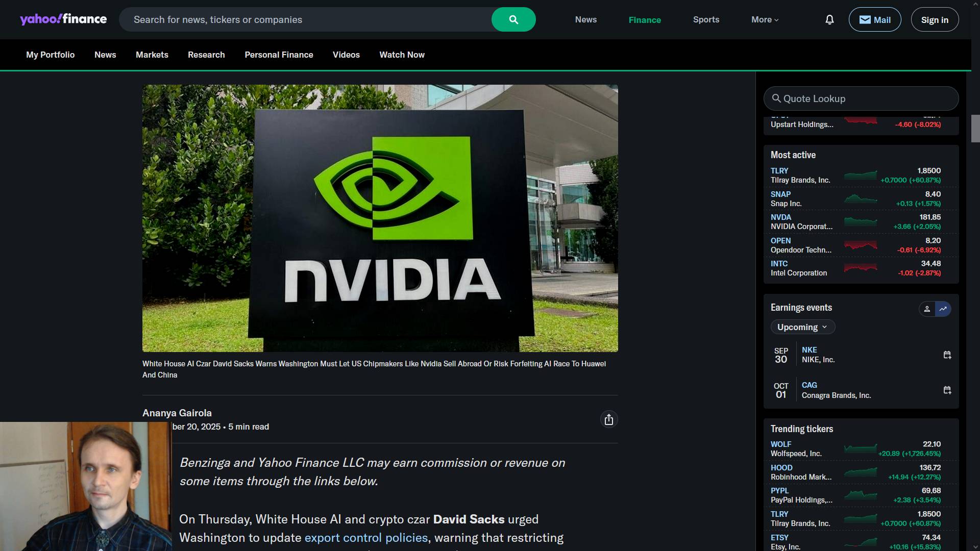Click the Yahoo Finance logo
The width and height of the screenshot is (980, 551).
tap(63, 19)
